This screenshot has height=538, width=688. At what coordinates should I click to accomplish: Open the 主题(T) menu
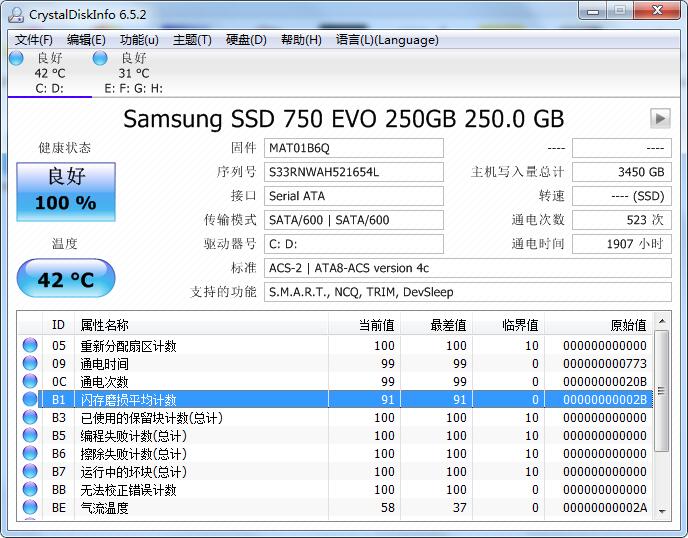(192, 40)
